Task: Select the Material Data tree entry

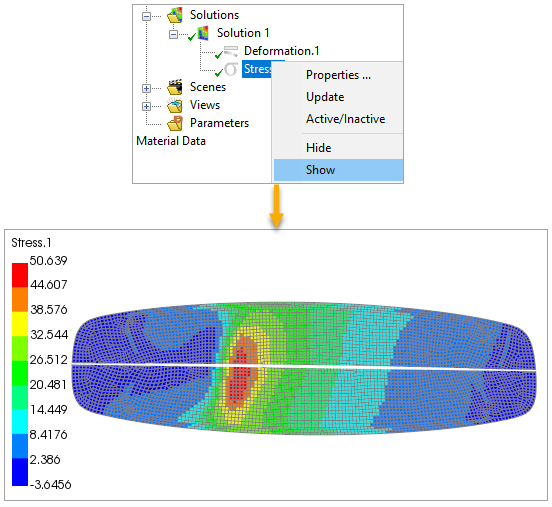Action: click(x=171, y=141)
